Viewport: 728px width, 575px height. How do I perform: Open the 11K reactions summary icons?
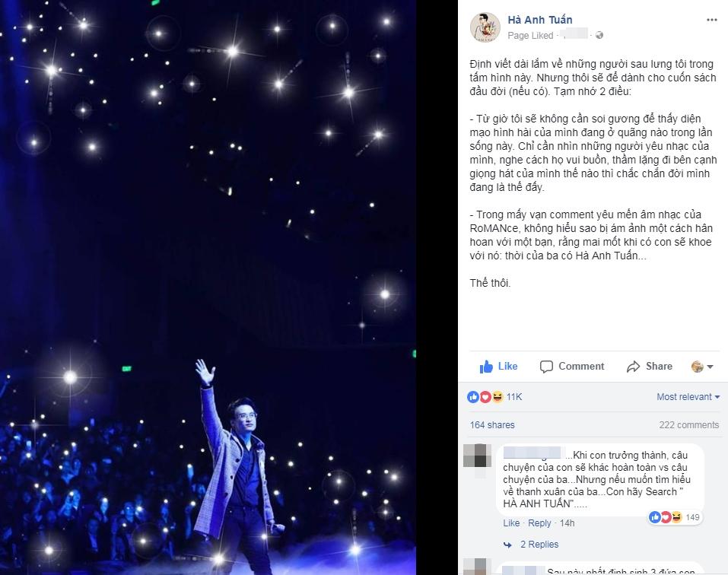(x=485, y=397)
